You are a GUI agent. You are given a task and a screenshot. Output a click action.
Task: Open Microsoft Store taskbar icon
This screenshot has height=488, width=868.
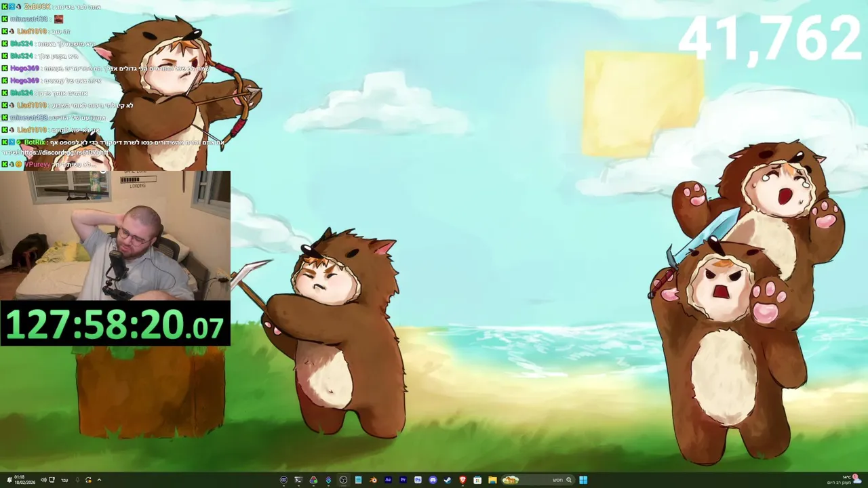point(477,480)
